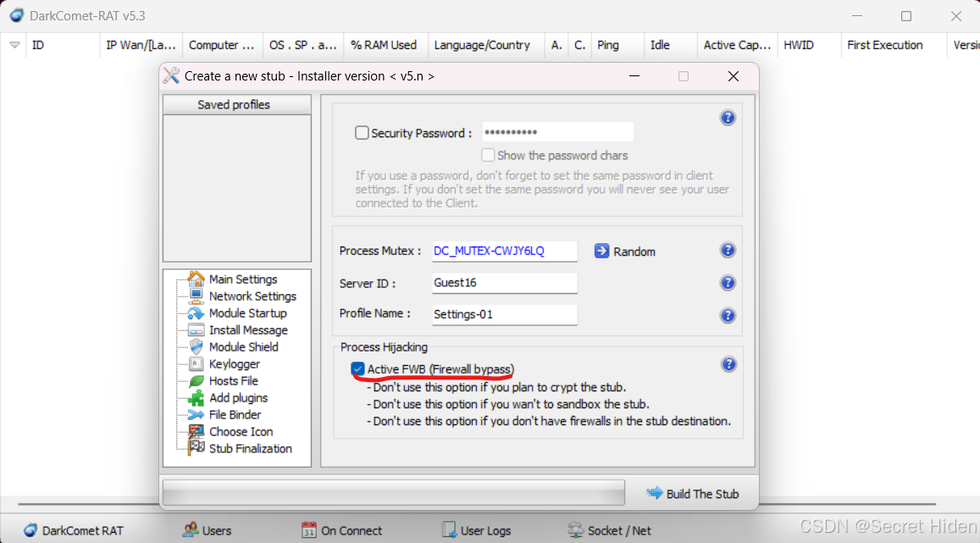The image size is (980, 543).
Task: Click Add plugins puzzle icon
Action: pyautogui.click(x=197, y=397)
